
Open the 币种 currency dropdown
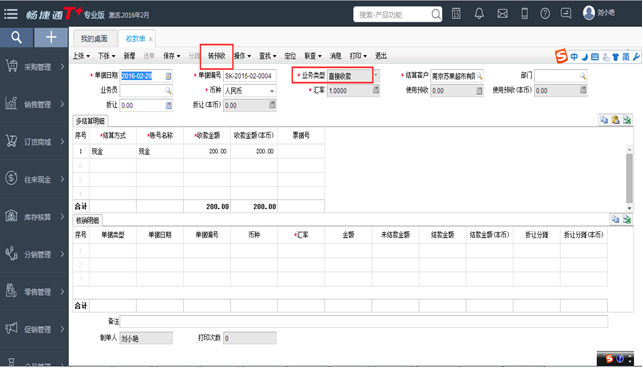point(271,91)
